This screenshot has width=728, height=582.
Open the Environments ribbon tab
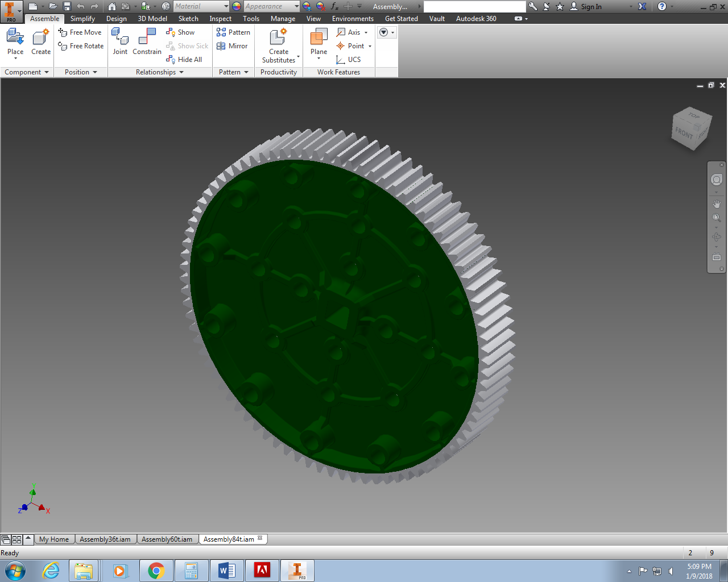pyautogui.click(x=353, y=19)
